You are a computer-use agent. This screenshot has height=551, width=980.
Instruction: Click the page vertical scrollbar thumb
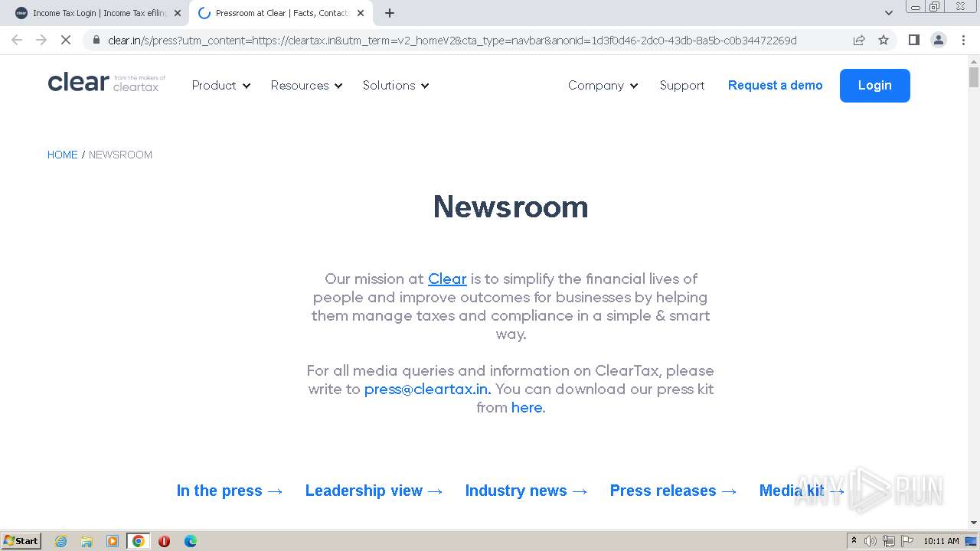pyautogui.click(x=974, y=77)
